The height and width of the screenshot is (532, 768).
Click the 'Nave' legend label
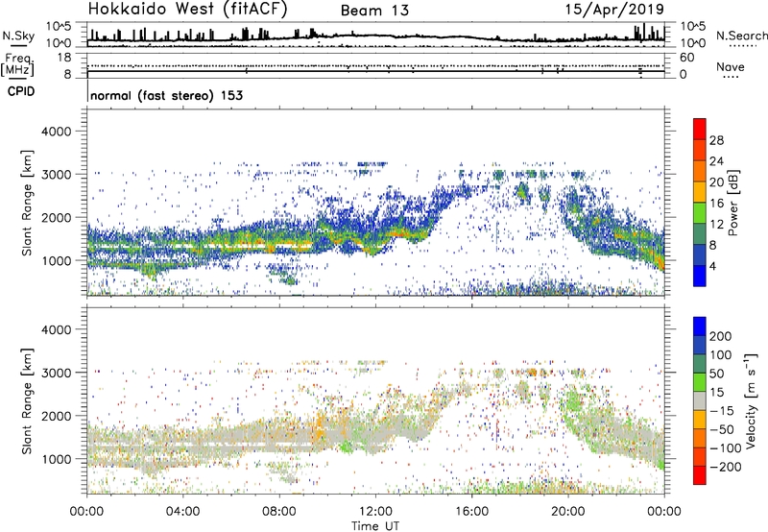tap(731, 66)
